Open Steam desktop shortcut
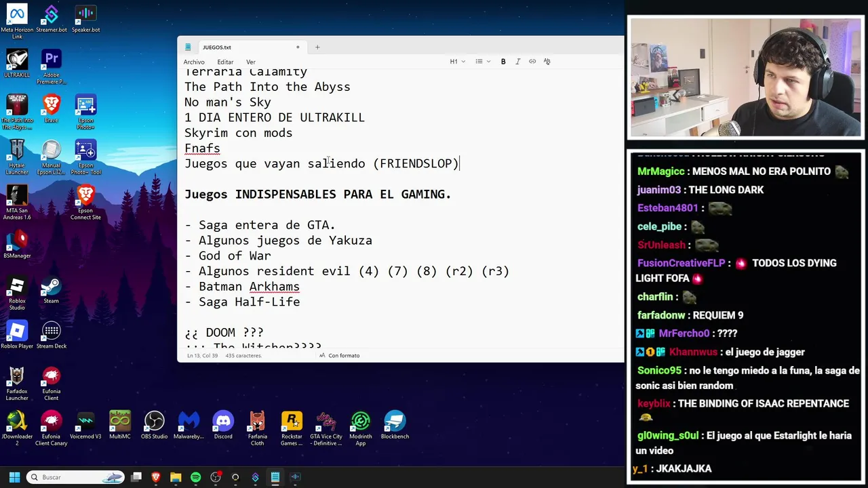This screenshot has height=488, width=868. (x=51, y=289)
